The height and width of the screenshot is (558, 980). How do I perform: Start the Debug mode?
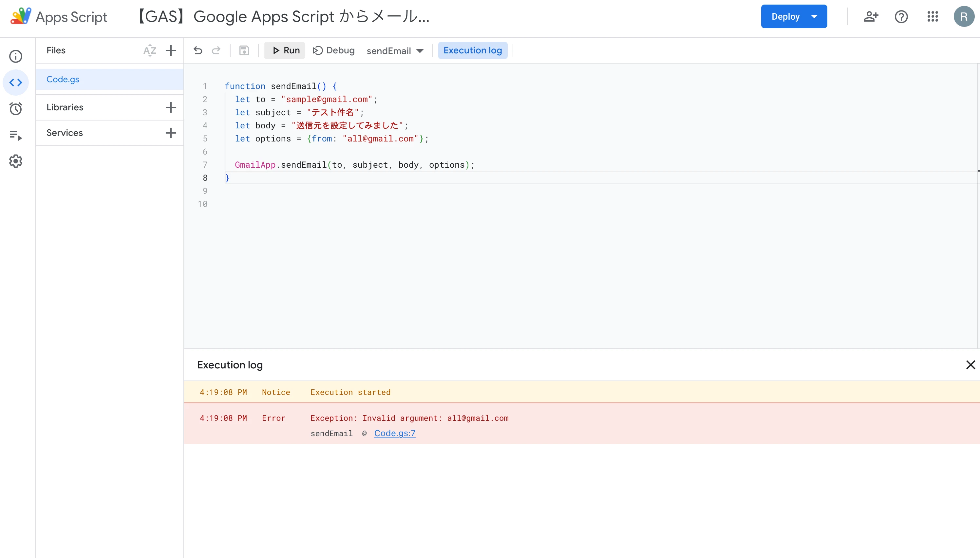pyautogui.click(x=333, y=50)
